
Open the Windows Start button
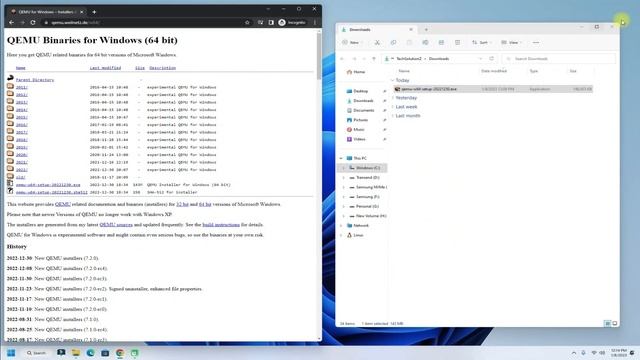pos(11,353)
